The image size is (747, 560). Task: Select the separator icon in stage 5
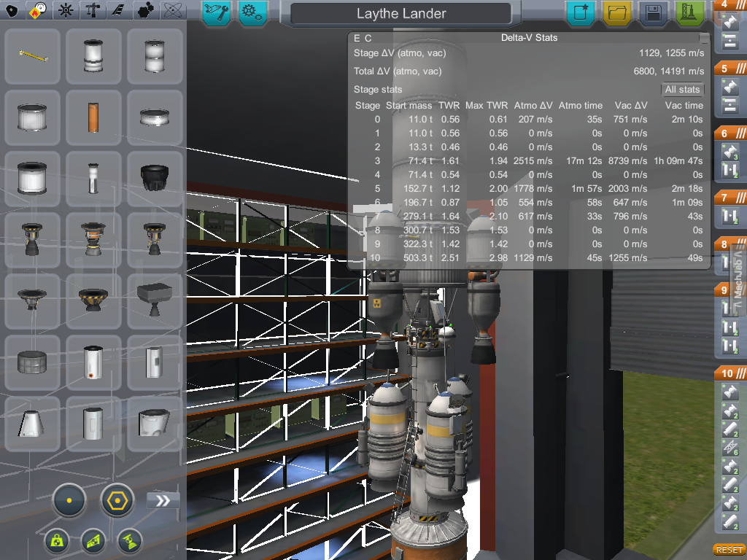tap(729, 105)
